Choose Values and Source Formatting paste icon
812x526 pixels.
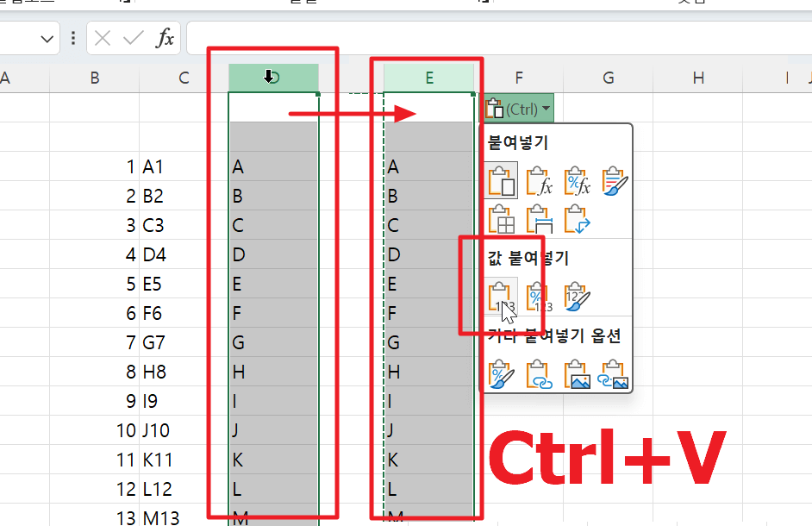577,297
